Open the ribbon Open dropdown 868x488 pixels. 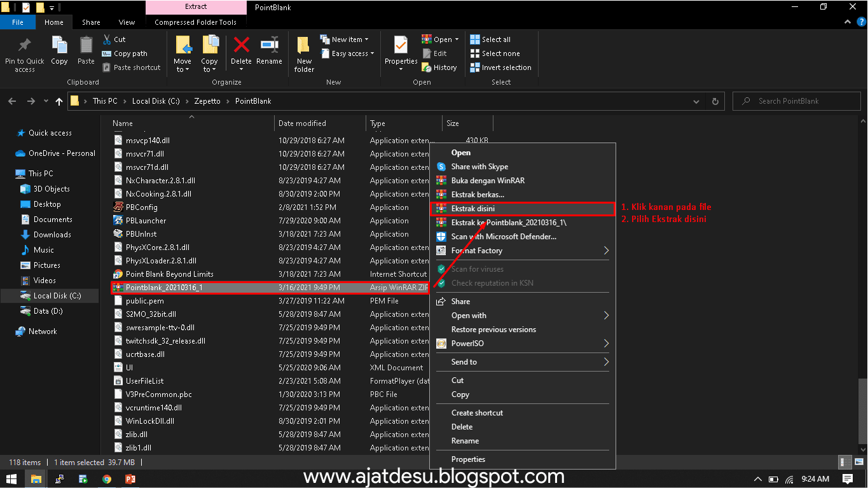point(440,39)
